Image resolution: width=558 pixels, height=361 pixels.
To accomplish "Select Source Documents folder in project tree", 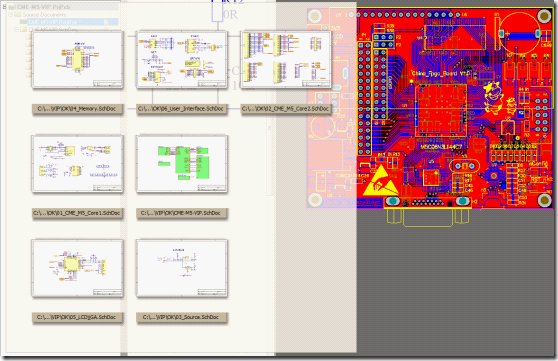I will point(44,15).
